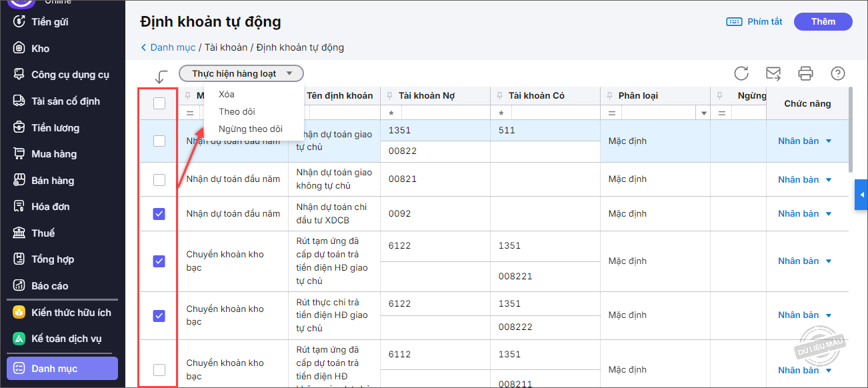868x388 pixels.
Task: Open Kho warehouse module in sidebar
Action: 40,49
